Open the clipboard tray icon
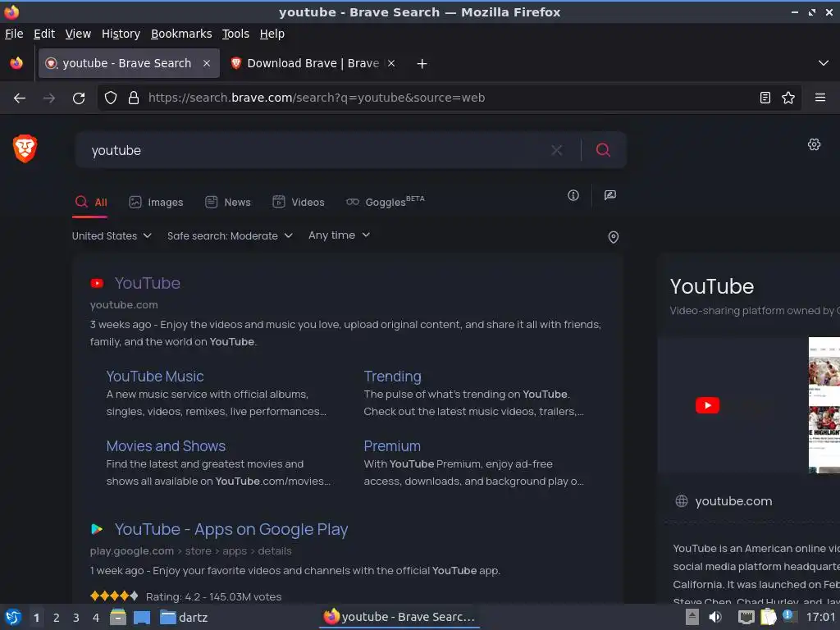Image resolution: width=840 pixels, height=630 pixels. [768, 617]
